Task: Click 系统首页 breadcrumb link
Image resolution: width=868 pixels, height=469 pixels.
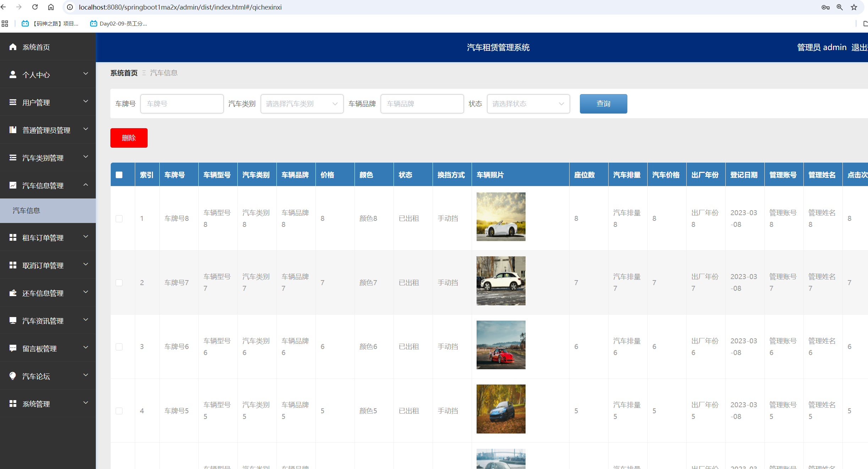Action: tap(124, 73)
